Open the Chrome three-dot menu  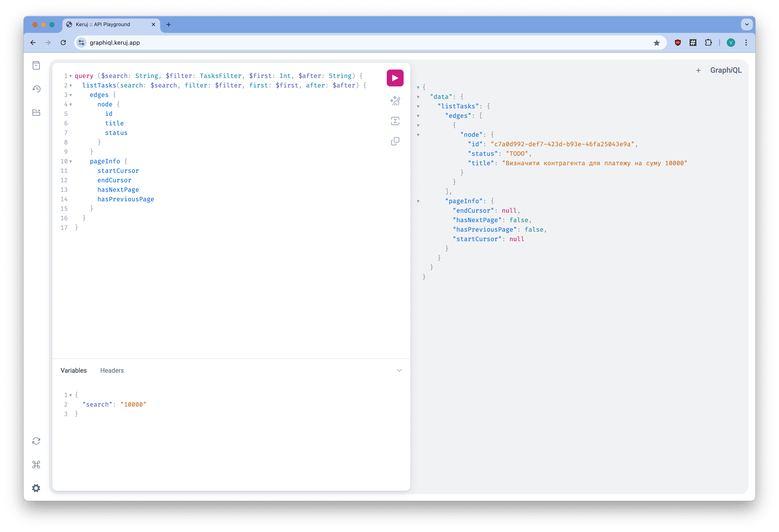point(746,43)
